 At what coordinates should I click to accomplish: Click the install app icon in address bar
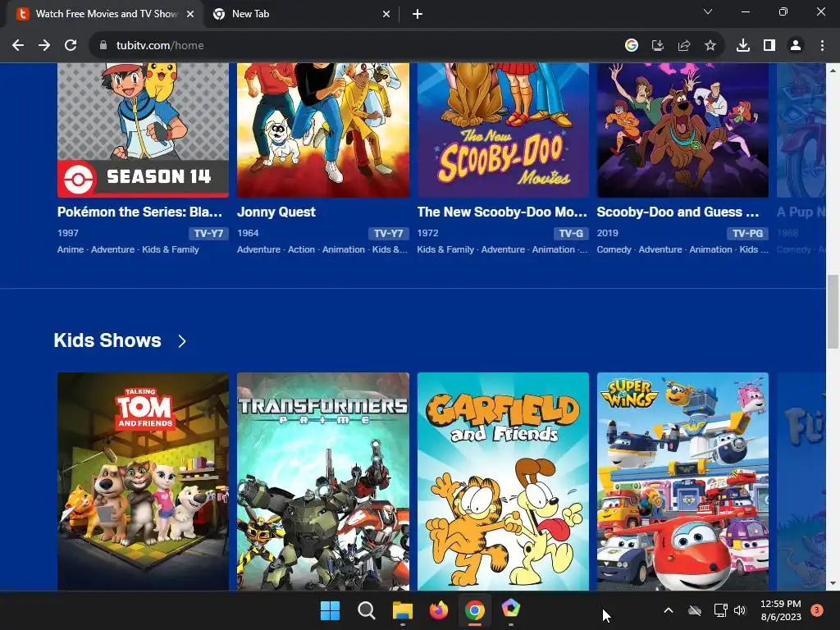(658, 46)
